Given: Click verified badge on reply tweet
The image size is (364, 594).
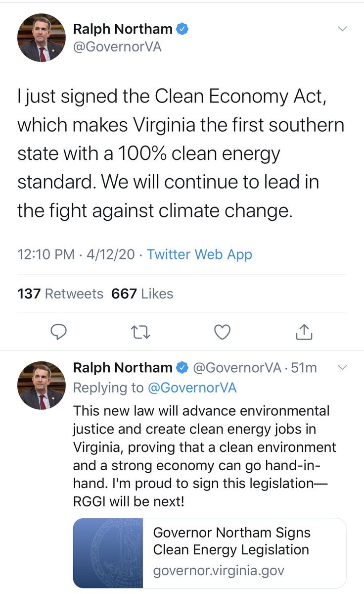Looking at the screenshot, I should click(x=182, y=368).
